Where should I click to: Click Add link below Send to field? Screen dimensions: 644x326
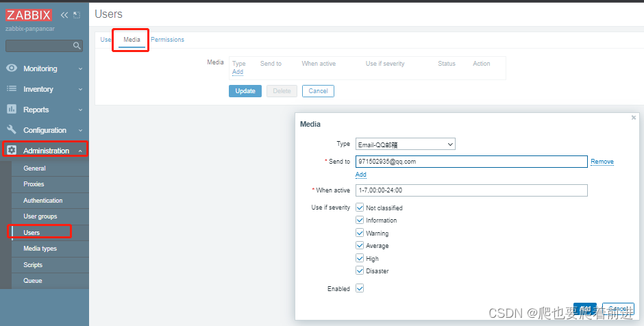click(x=360, y=175)
